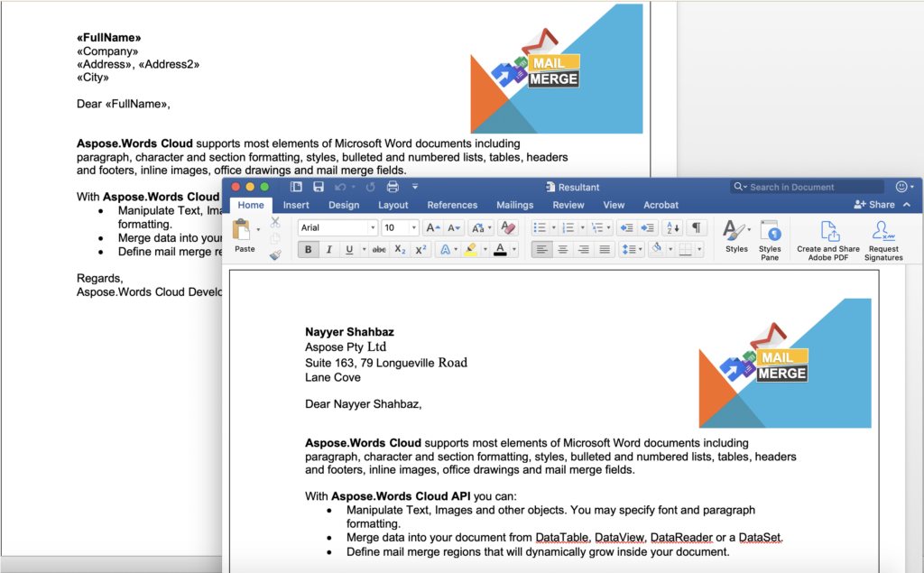Click the Increase Indent icon
This screenshot has height=573, width=924.
point(647,228)
